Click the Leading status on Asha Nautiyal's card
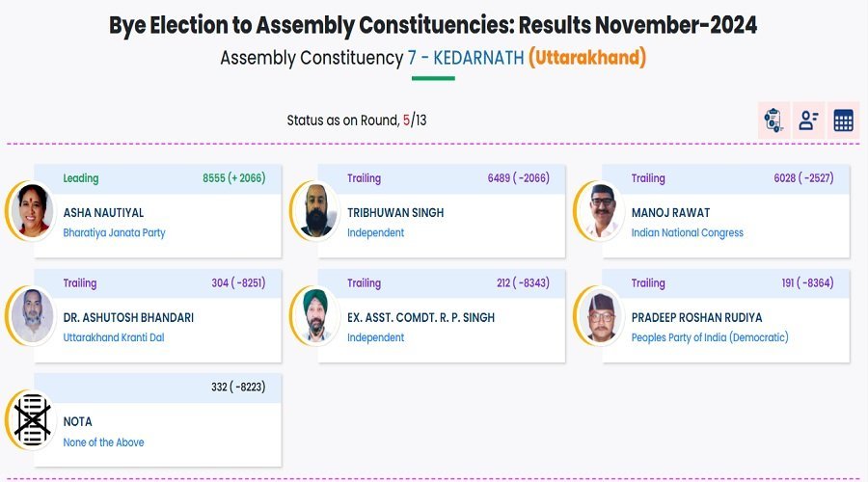This screenshot has width=868, height=482. (81, 178)
